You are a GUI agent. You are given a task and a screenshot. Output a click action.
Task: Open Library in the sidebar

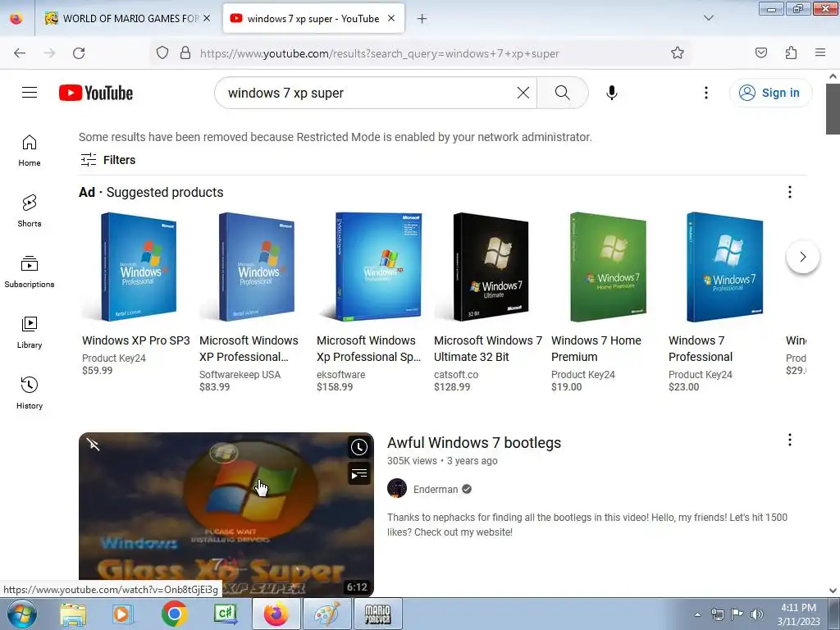coord(30,333)
